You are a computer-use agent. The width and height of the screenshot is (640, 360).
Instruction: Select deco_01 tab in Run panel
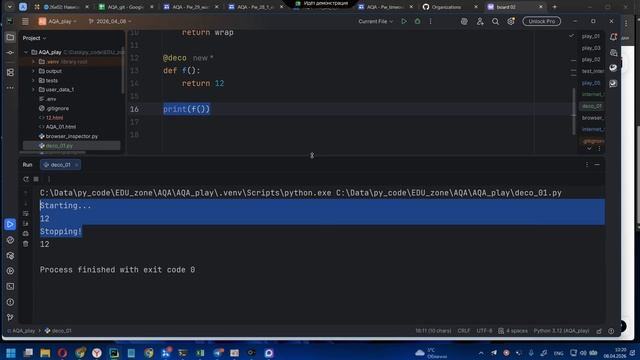point(60,164)
